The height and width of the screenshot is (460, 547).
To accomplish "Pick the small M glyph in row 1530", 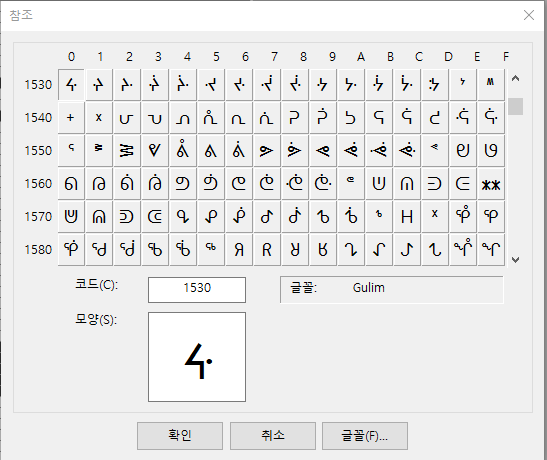I will pyautogui.click(x=491, y=85).
